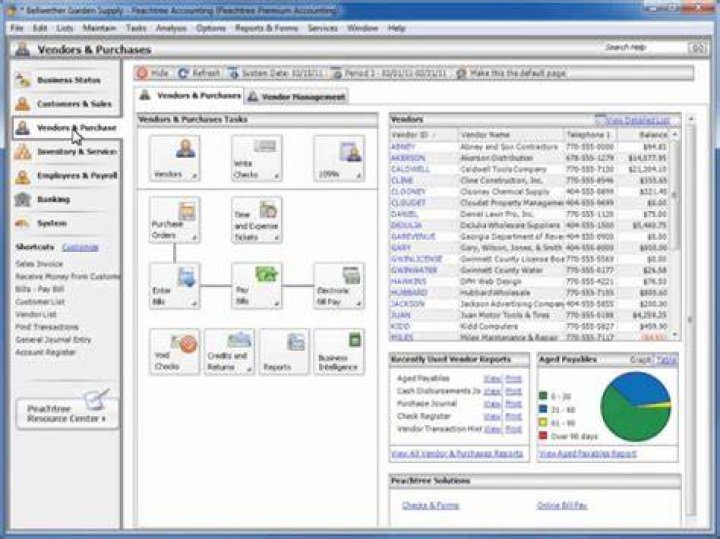Open the 1099s task icon
This screenshot has height=539, width=720.
(x=339, y=158)
